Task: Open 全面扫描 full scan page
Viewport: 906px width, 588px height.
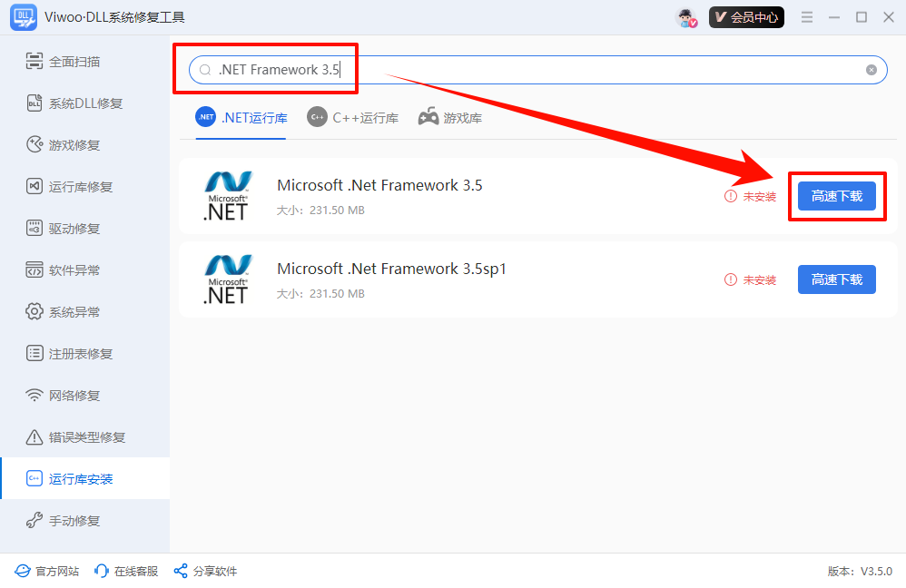Action: pos(74,62)
